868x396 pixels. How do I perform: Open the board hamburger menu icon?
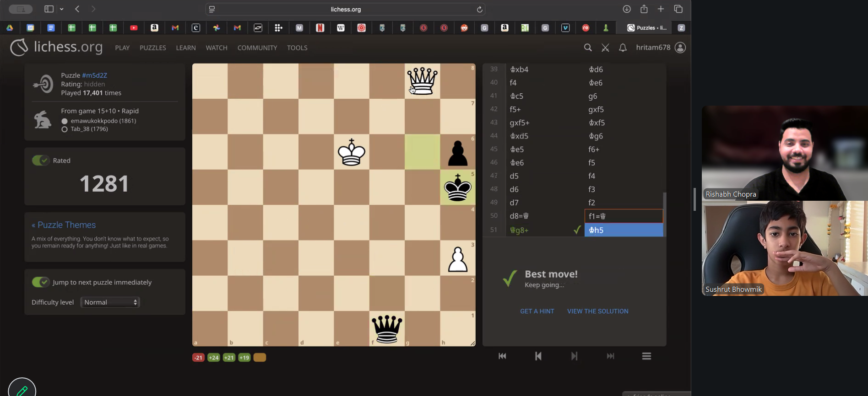click(x=646, y=356)
